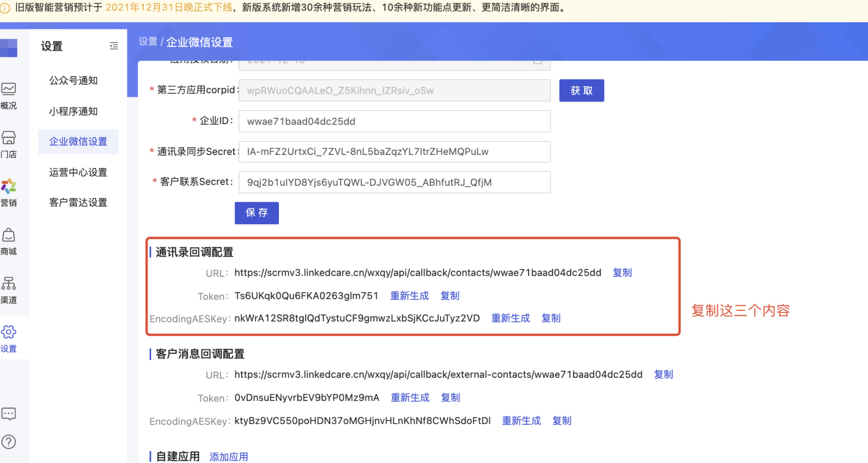Click the 通讯录同步Secret input field

395,152
